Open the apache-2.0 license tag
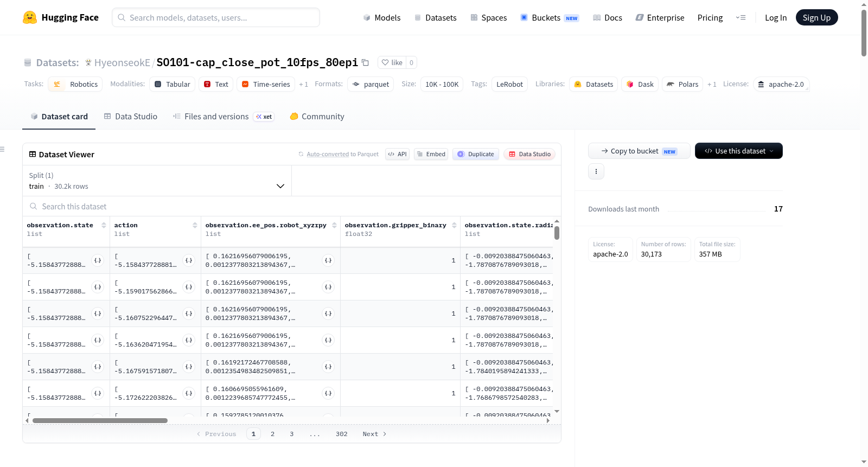 click(x=781, y=84)
